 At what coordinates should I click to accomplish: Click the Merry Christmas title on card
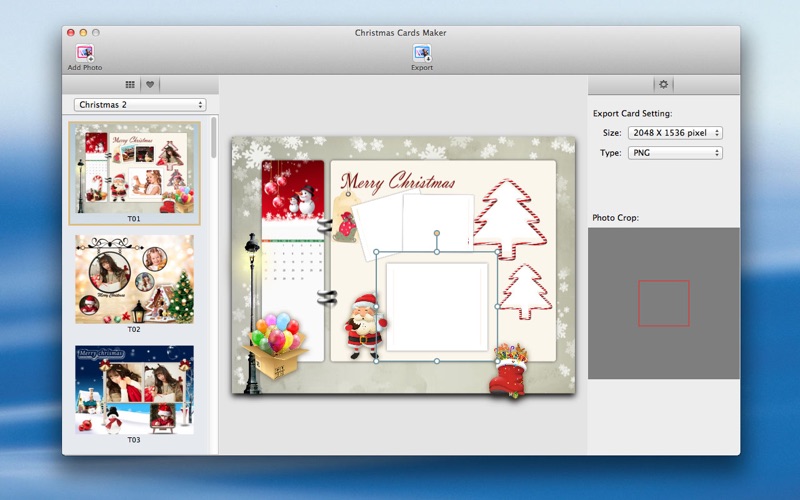click(x=398, y=182)
